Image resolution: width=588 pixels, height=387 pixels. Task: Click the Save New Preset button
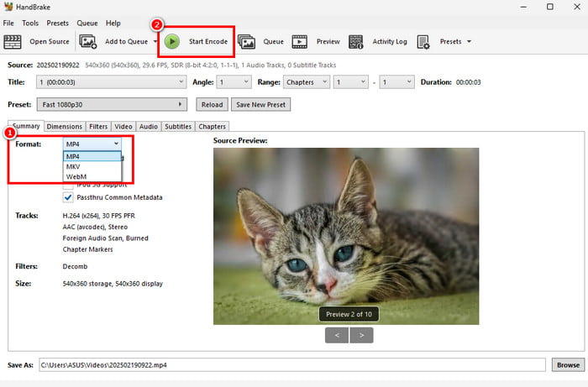(x=260, y=105)
